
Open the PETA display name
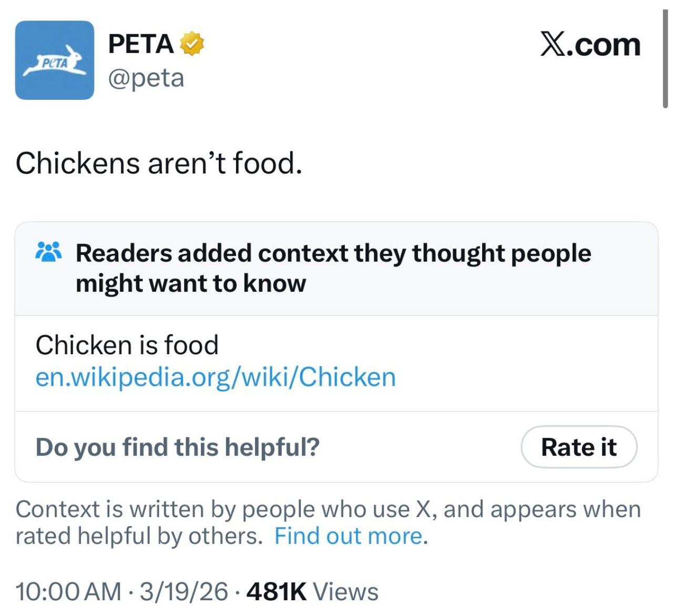pyautogui.click(x=141, y=44)
